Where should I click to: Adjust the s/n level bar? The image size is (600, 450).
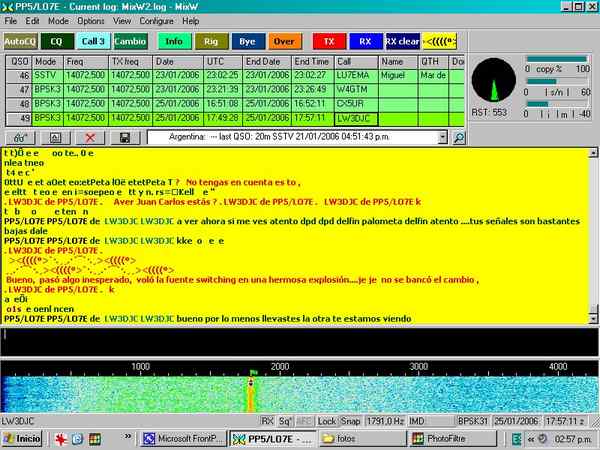(557, 82)
